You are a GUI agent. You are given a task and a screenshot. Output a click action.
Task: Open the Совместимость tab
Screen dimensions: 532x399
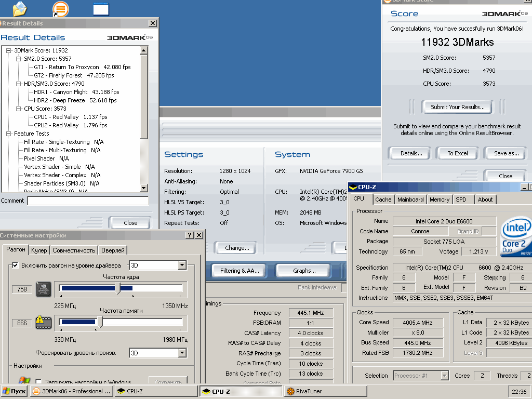point(74,250)
